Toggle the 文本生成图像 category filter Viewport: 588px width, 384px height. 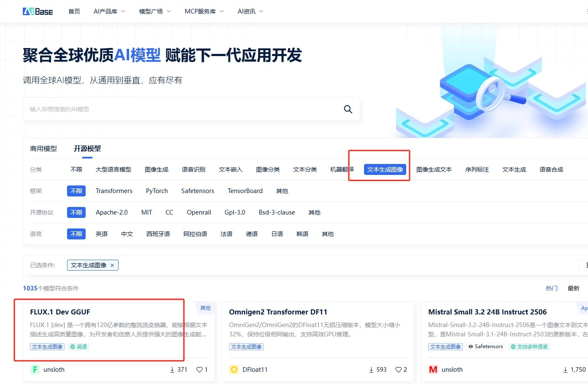[x=385, y=169]
